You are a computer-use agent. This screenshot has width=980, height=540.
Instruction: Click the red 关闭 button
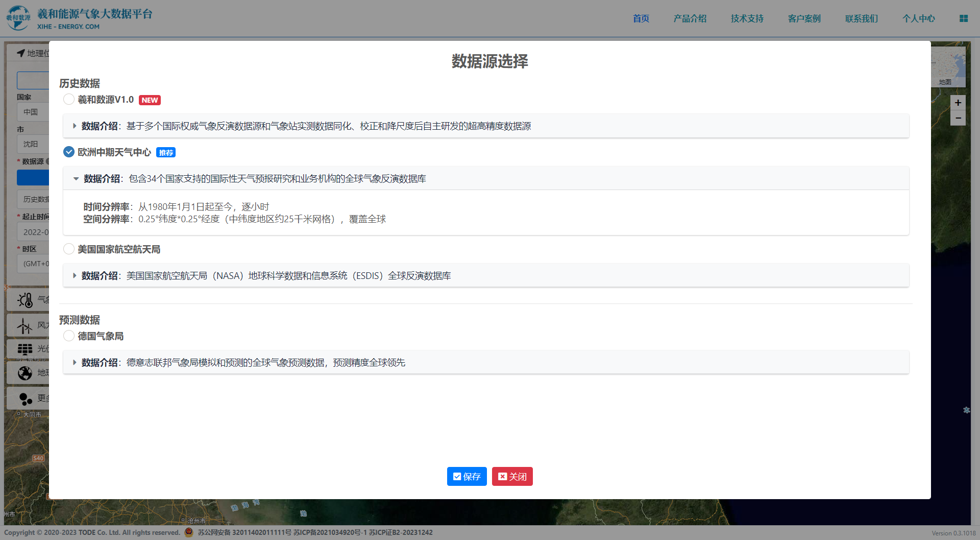[x=512, y=477]
